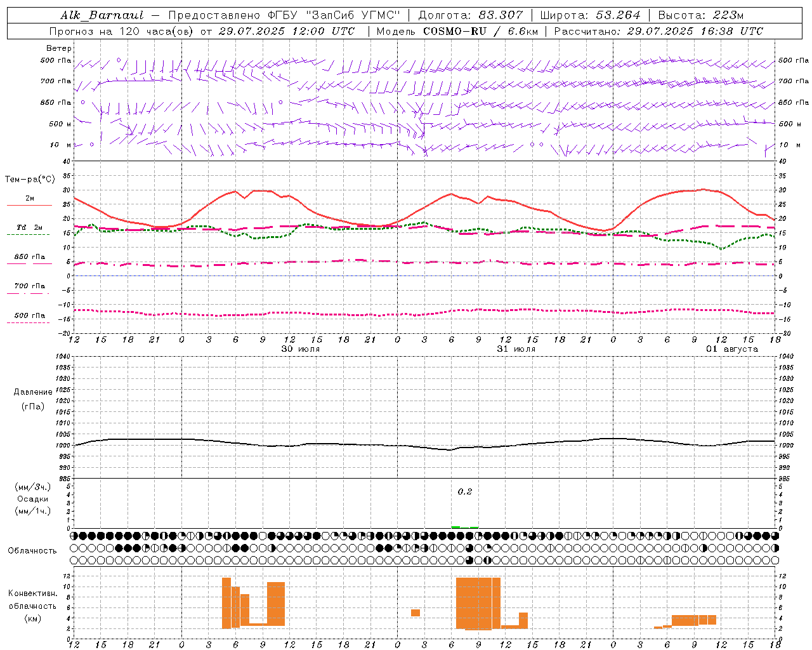
Task: Click the '(мм/1ч.)' precipitation unit label
Action: point(33,511)
